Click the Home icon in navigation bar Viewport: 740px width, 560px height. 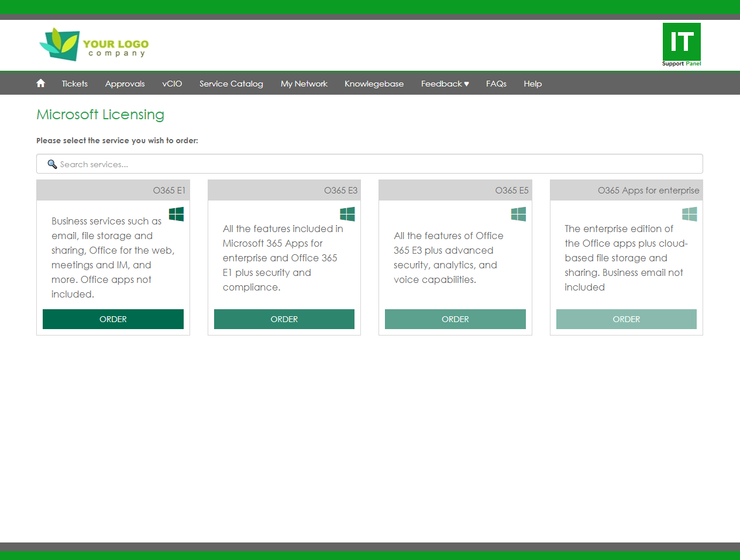click(40, 84)
